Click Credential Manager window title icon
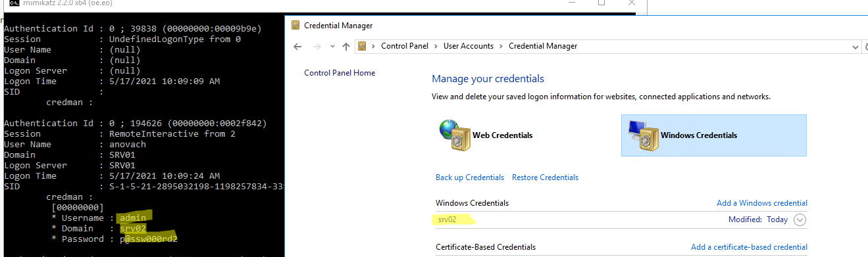868x257 pixels. tap(296, 26)
